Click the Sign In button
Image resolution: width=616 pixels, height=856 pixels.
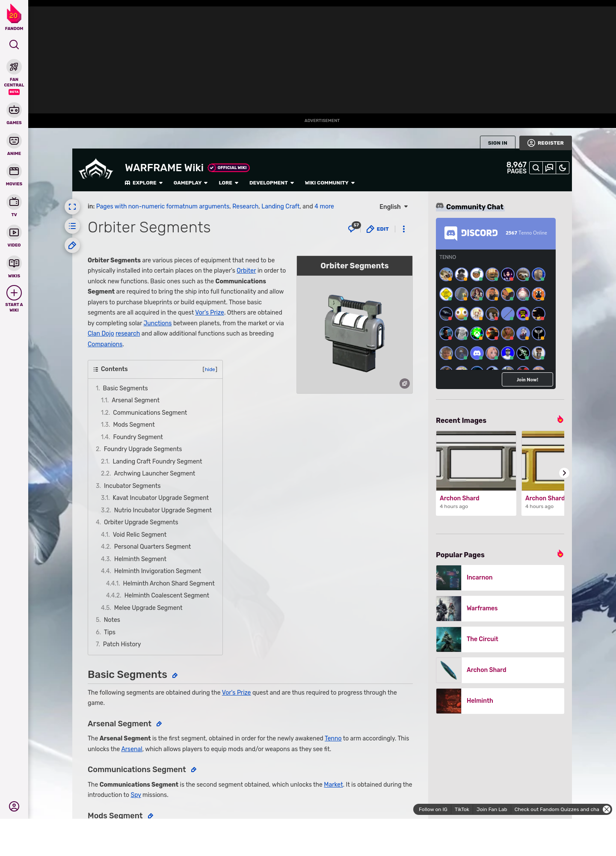click(x=498, y=143)
